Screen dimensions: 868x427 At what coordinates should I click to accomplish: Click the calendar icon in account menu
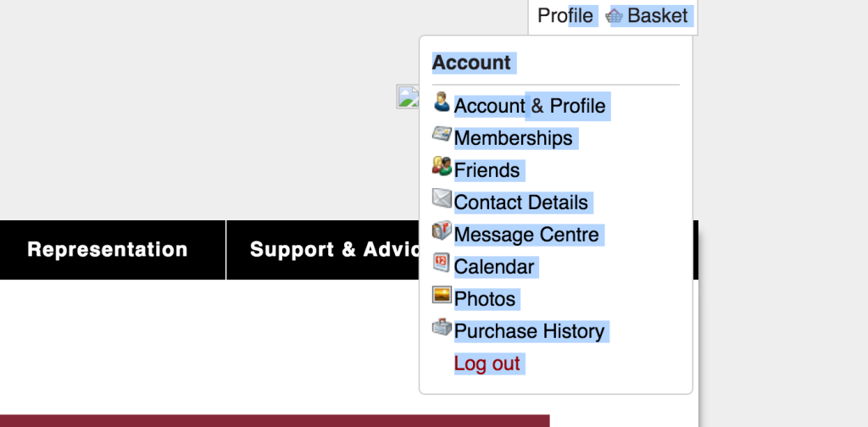(x=442, y=262)
